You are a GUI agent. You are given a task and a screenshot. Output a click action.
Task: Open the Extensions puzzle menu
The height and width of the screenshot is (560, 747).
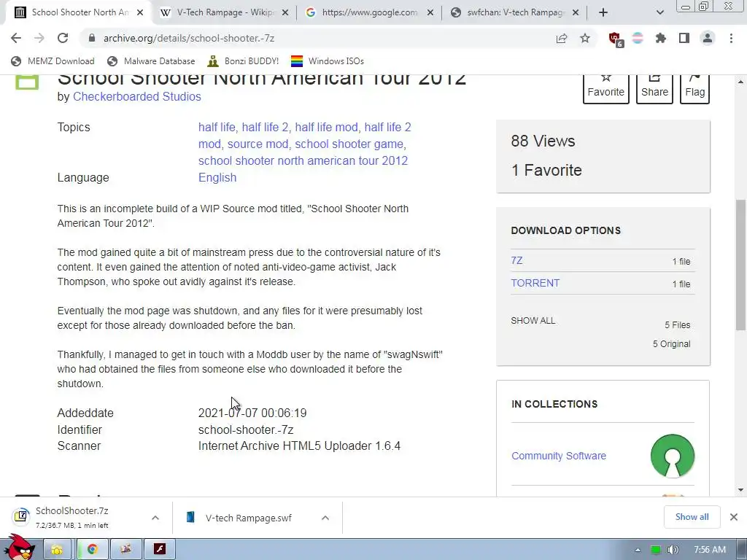661,38
